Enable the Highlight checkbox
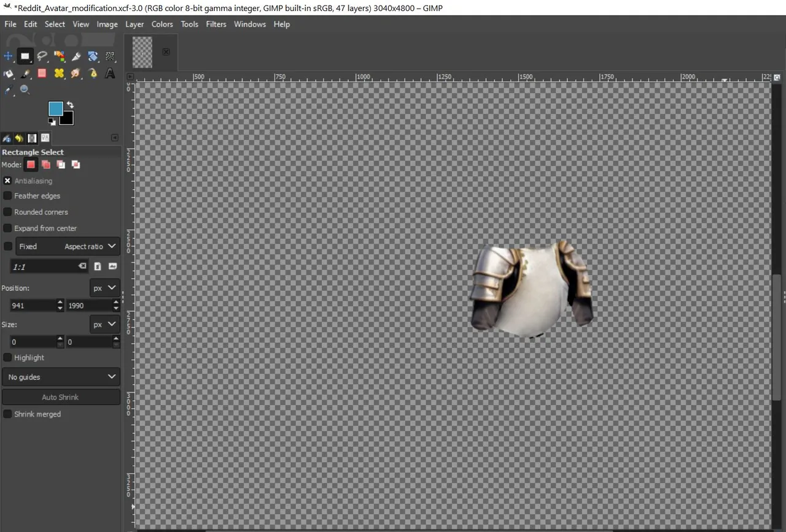Screen dimensions: 786x532 [x=7, y=357]
